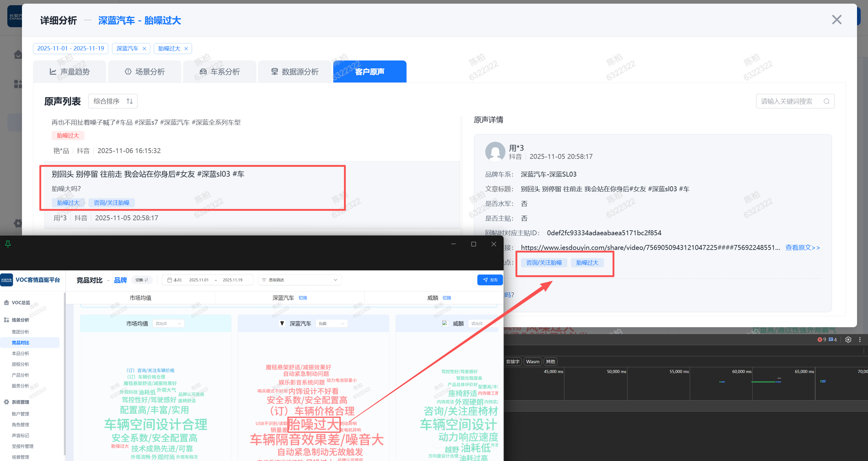Close the 详细分析 dialog with the X icon
This screenshot has height=461, width=868.
pyautogui.click(x=836, y=20)
